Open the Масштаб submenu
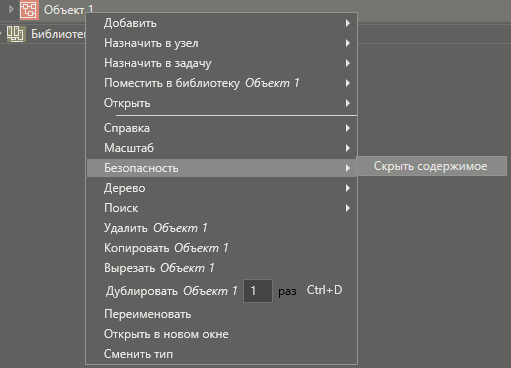Viewport: 511px width, 368px height. click(x=222, y=148)
